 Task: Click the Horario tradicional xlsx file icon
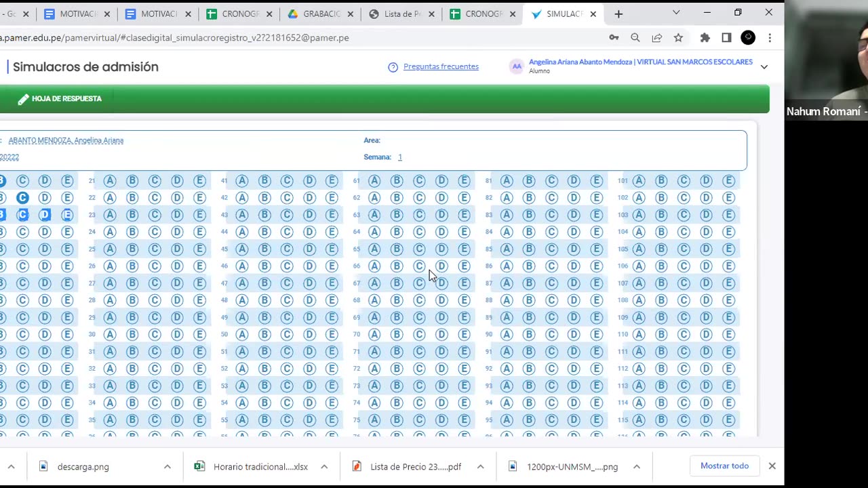tap(199, 466)
